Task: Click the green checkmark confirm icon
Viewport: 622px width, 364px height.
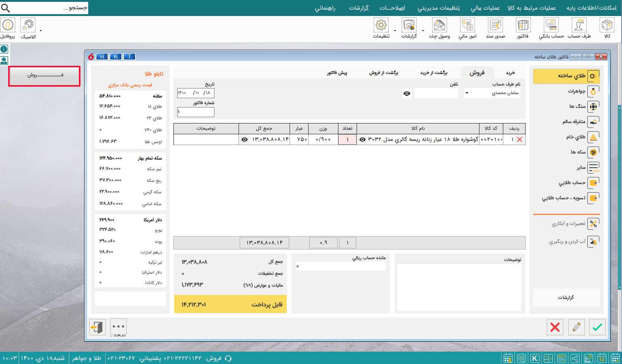Action: (597, 327)
